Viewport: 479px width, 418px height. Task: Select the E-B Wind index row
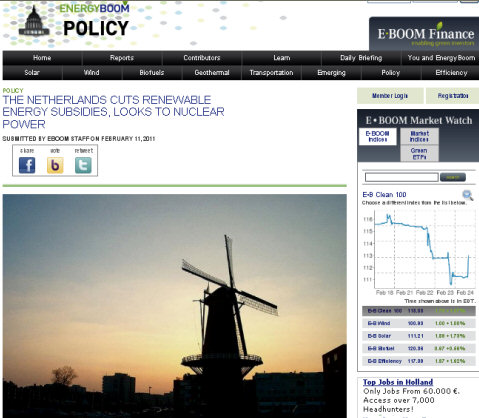pyautogui.click(x=419, y=323)
